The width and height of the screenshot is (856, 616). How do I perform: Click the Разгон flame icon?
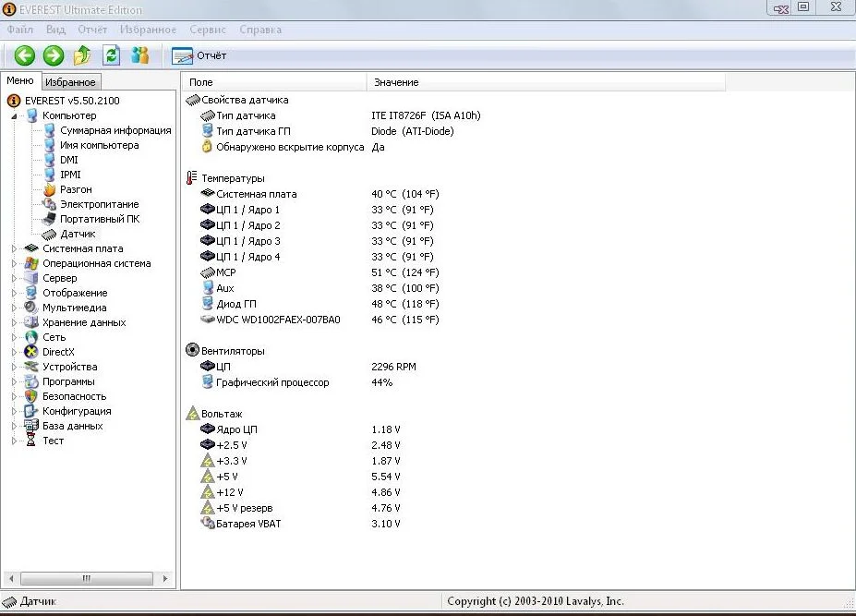click(50, 189)
